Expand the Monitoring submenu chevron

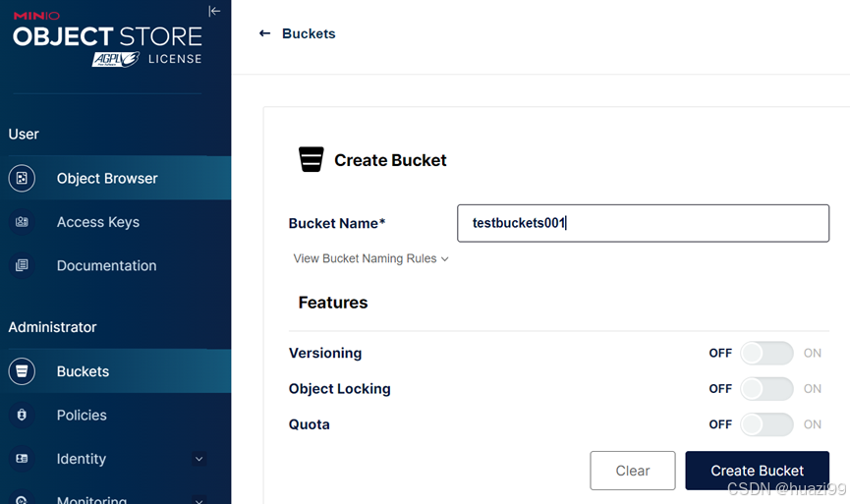click(x=198, y=500)
